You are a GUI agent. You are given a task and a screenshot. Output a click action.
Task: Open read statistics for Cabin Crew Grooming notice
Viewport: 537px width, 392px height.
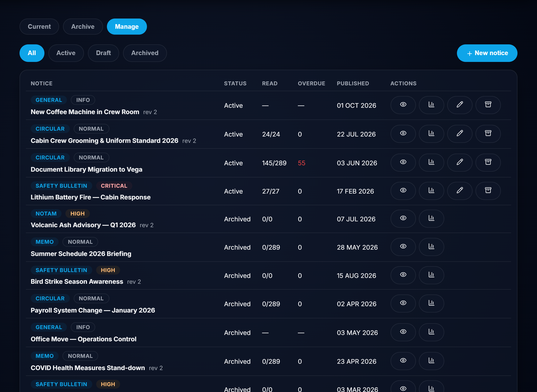click(431, 134)
